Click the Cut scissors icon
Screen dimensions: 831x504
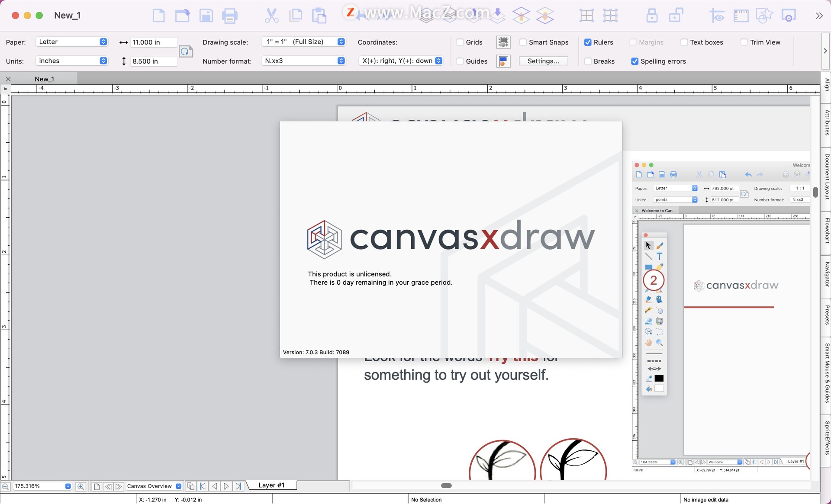271,16
